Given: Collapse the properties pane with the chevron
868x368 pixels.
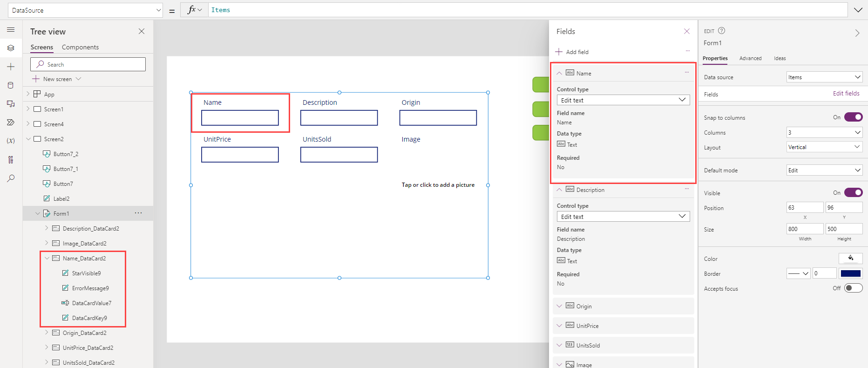Looking at the screenshot, I should 857,33.
